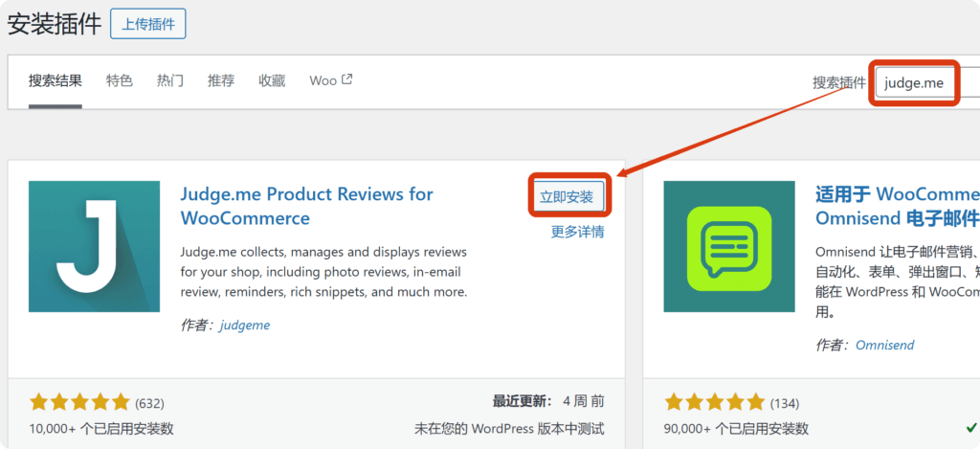Click the Omnisend five-star rating

714,401
